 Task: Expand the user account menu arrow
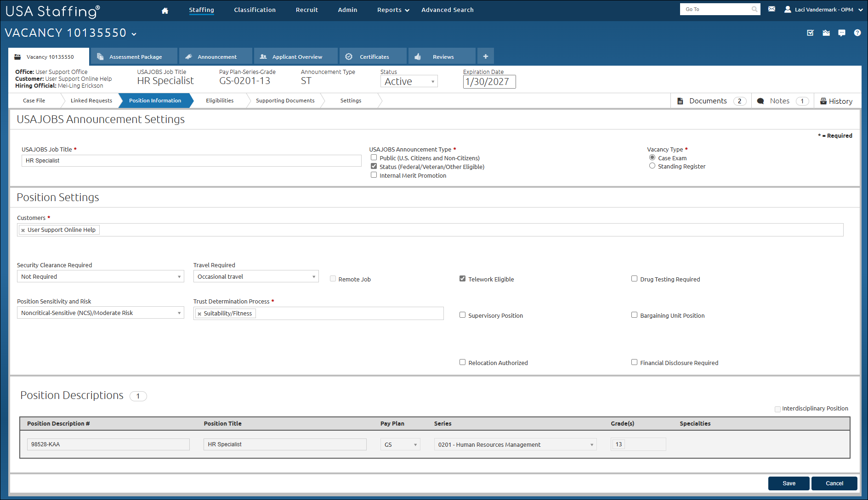[x=860, y=10]
